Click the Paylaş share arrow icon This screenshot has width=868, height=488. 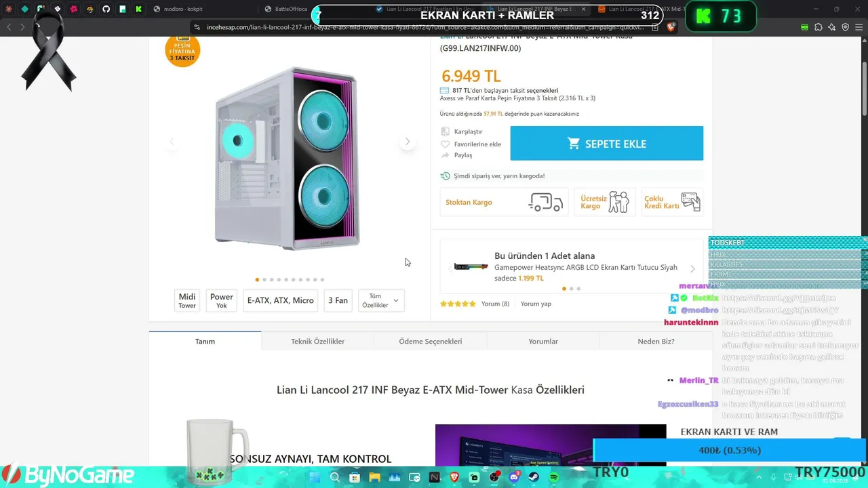445,155
